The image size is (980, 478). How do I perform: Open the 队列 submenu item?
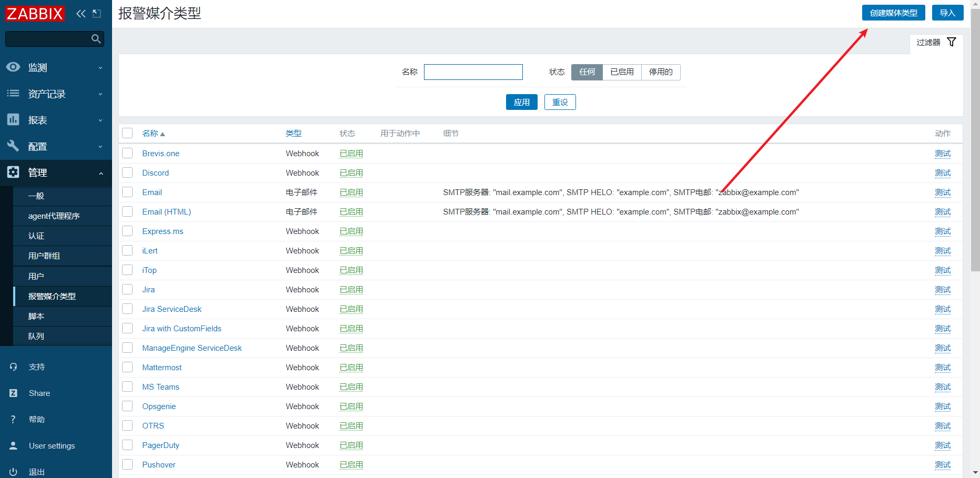pyautogui.click(x=63, y=336)
